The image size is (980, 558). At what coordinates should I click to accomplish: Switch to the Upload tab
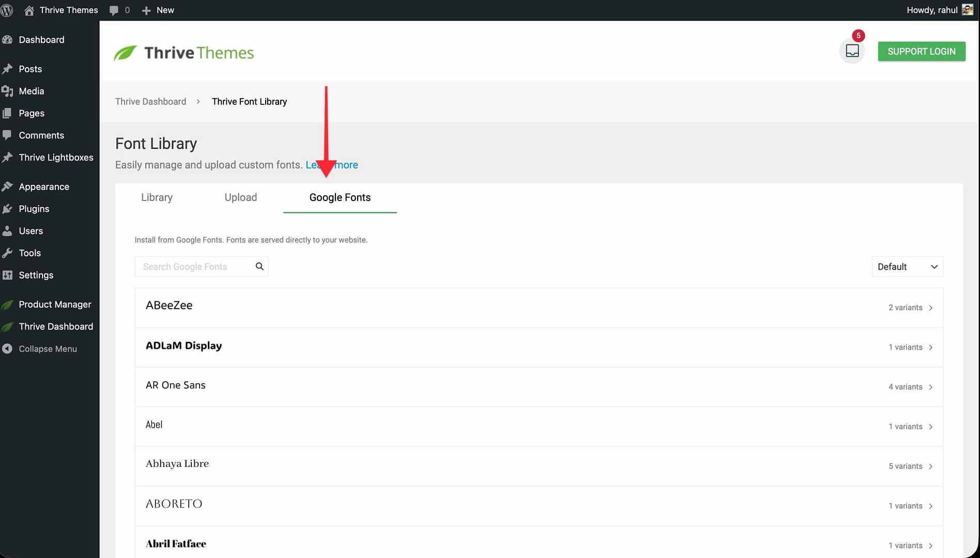240,197
